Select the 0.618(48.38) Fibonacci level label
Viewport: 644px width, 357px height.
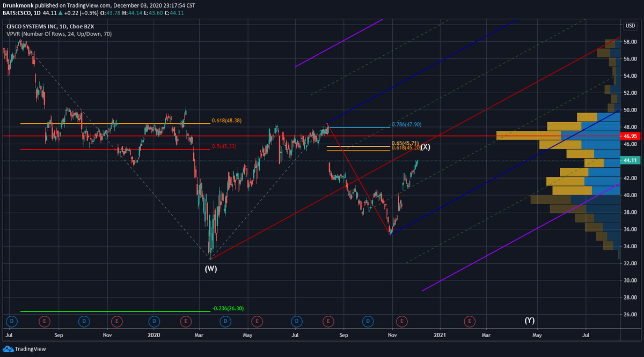226,121
